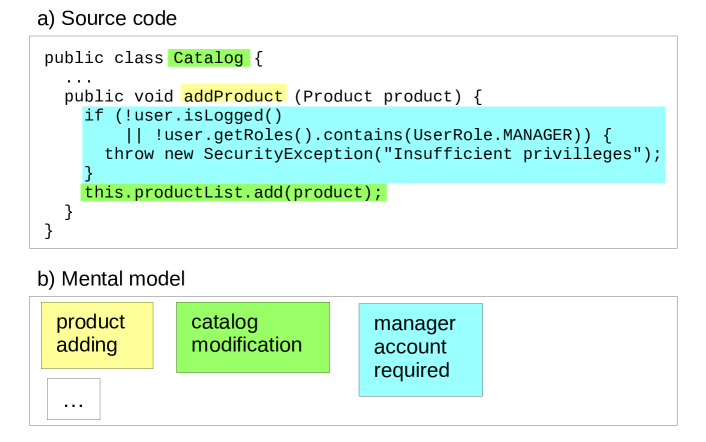Click the green highlighted Catalog class name
This screenshot has height=442, width=706.
tap(208, 58)
